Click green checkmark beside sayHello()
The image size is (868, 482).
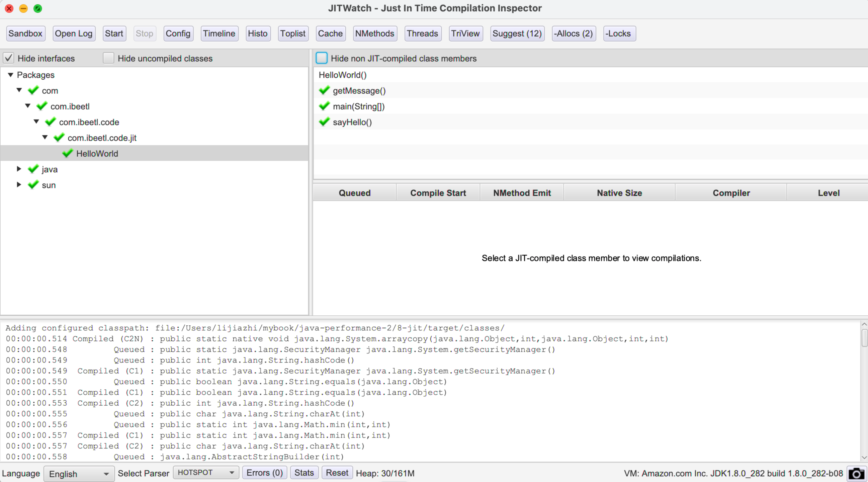click(x=324, y=122)
